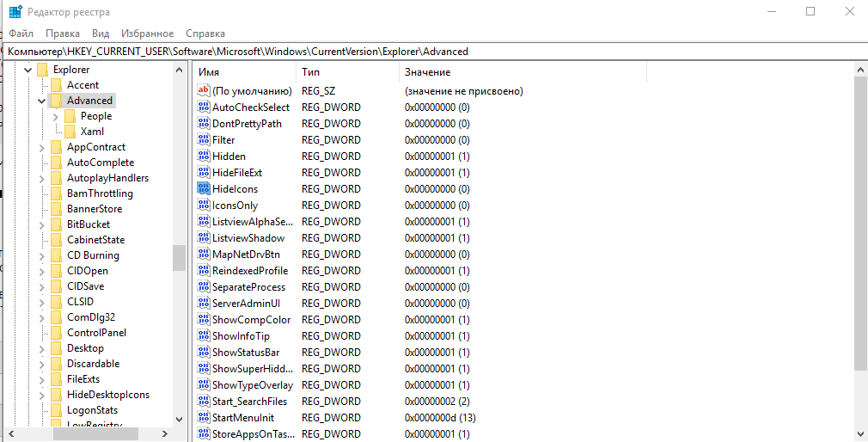Collapse the Advanced key chevron
The width and height of the screenshot is (868, 442).
(x=41, y=101)
